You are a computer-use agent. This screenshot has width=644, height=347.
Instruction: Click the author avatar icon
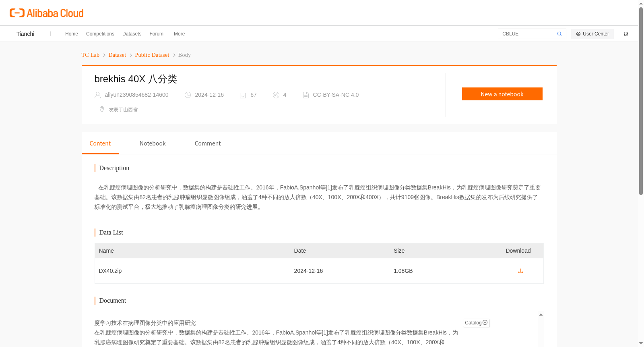click(x=98, y=95)
